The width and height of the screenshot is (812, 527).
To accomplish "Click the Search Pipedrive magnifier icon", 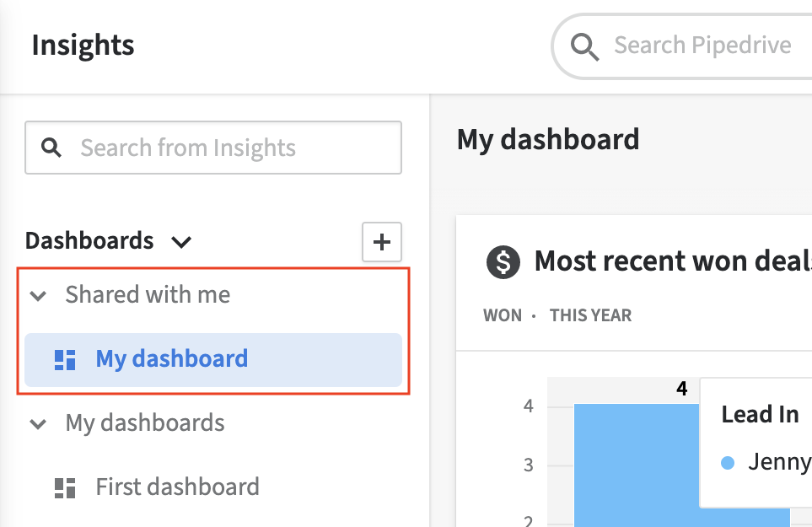I will click(585, 46).
